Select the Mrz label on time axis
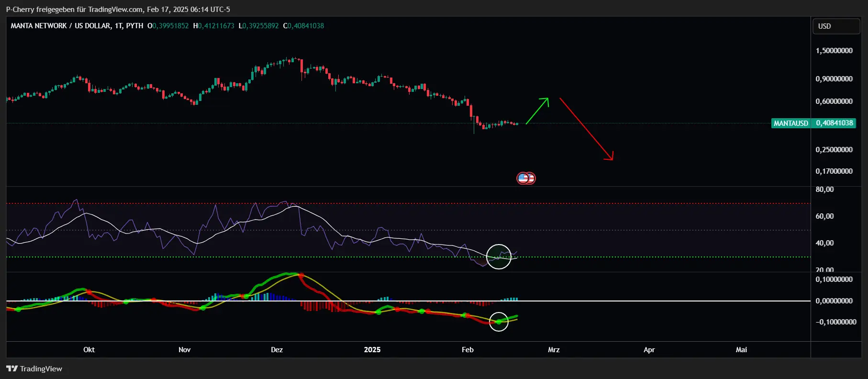The width and height of the screenshot is (868, 379). (x=554, y=350)
